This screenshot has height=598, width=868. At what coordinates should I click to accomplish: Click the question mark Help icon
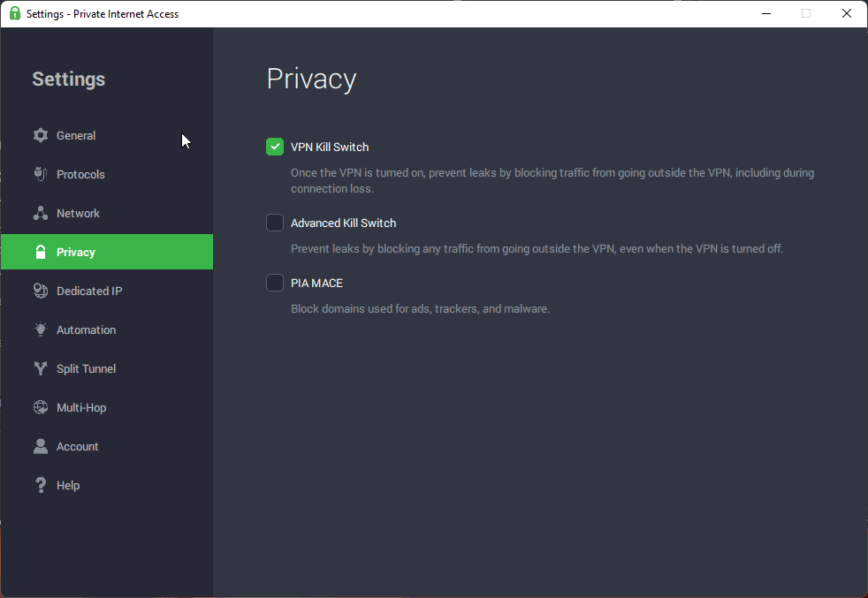[41, 485]
